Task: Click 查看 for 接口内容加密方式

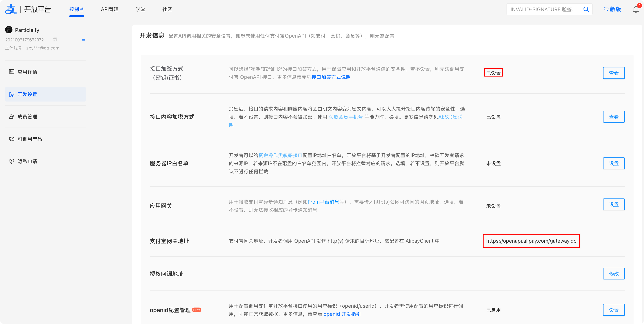Action: pyautogui.click(x=614, y=117)
